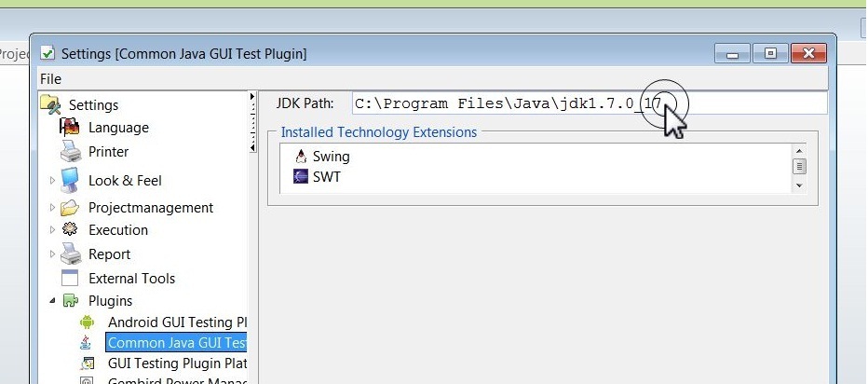This screenshot has height=384, width=868.
Task: Select the Look & Feel monitor icon
Action: tap(71, 181)
